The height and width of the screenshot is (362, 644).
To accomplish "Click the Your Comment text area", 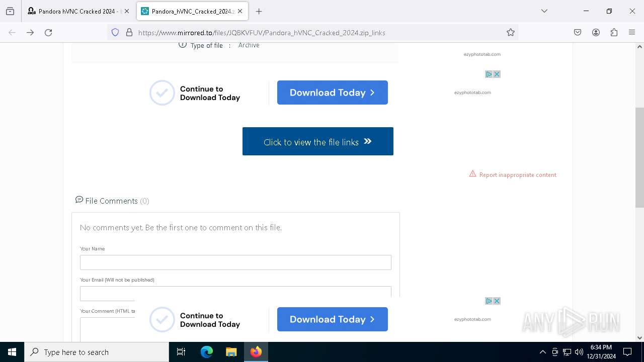I will [x=108, y=329].
